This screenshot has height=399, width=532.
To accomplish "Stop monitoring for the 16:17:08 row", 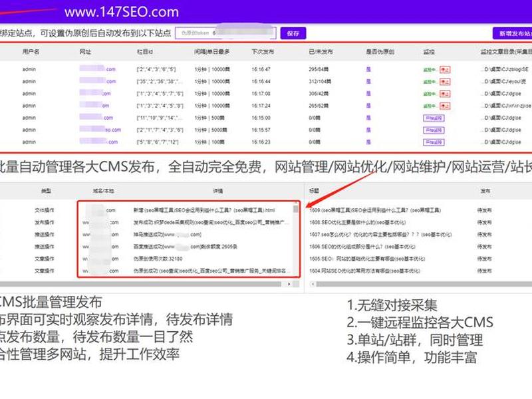I will point(445,94).
